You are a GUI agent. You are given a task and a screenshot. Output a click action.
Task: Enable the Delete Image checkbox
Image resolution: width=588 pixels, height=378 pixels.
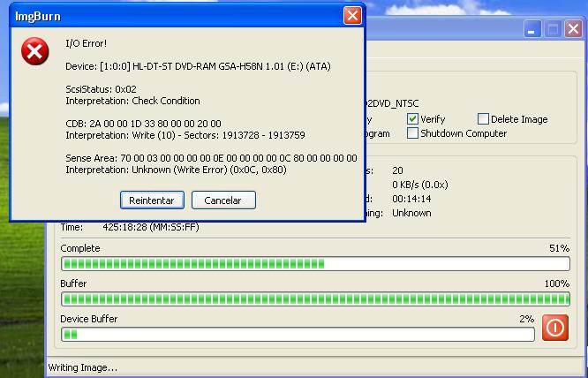483,119
